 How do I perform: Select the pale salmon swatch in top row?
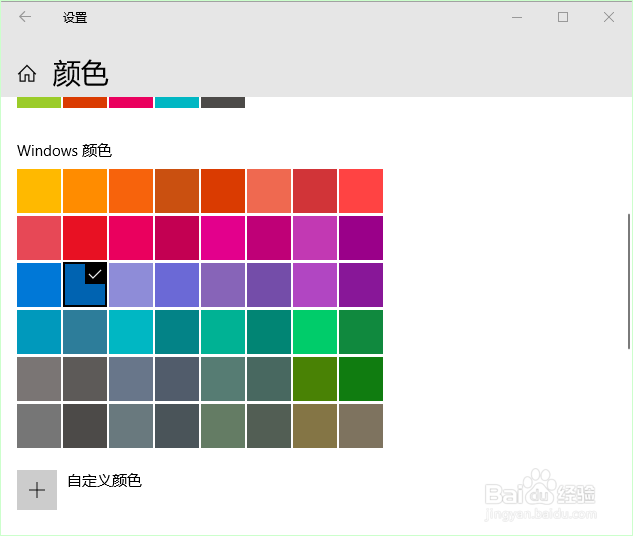click(269, 191)
